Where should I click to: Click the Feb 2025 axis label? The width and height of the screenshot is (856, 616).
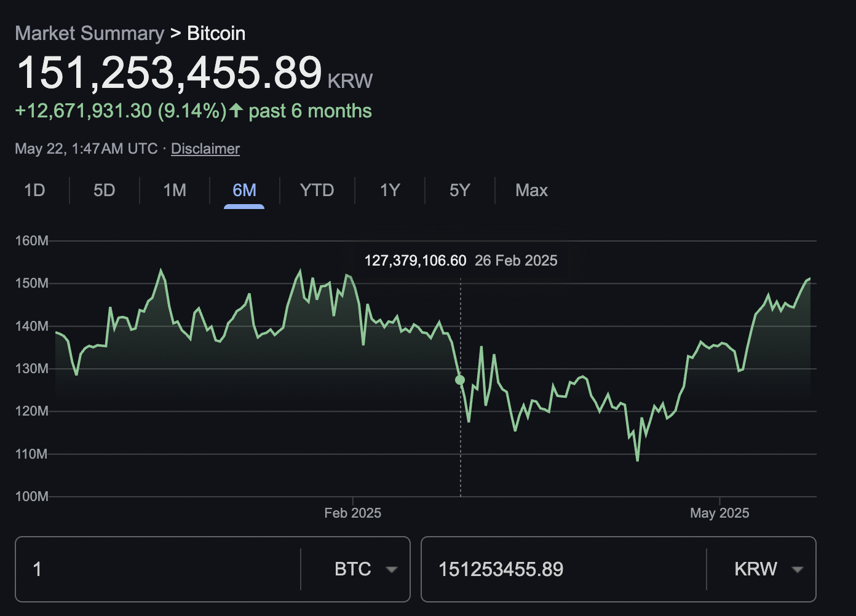(x=353, y=513)
